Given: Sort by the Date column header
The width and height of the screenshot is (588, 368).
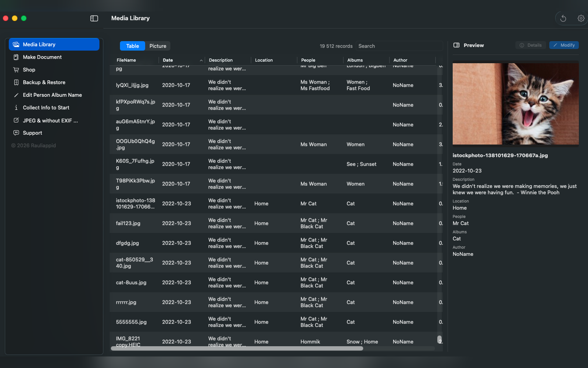Looking at the screenshot, I should click(182, 60).
